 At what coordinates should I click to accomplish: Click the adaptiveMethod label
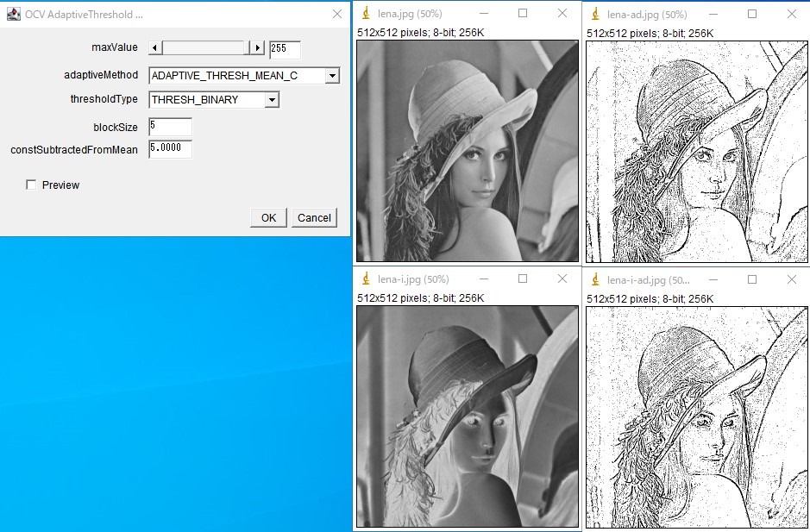click(101, 75)
